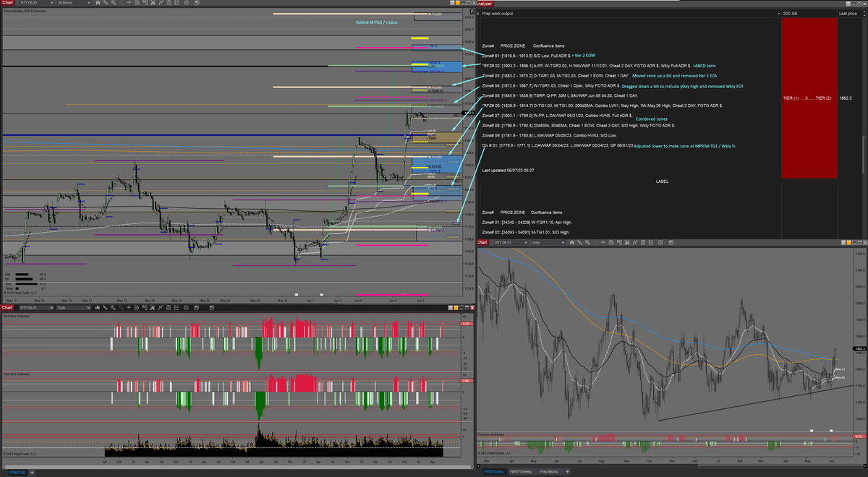Select zoom in tool in right Daily chart
This screenshot has height=477, width=868.
pos(587,243)
